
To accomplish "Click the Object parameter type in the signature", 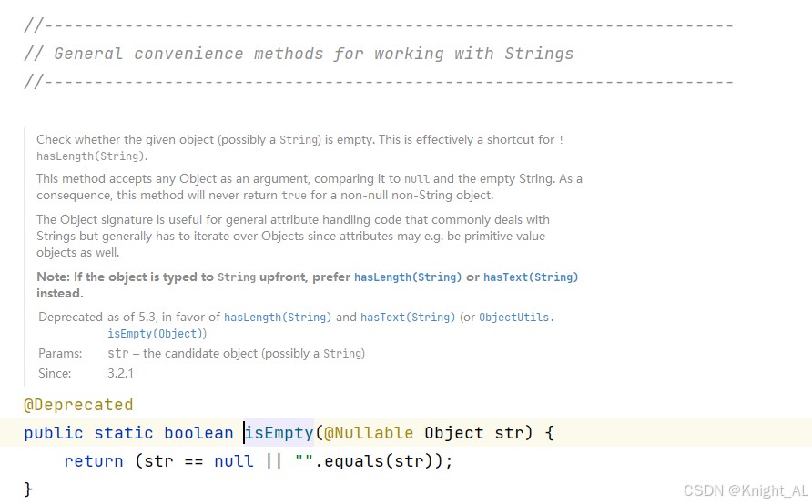I will tap(454, 433).
